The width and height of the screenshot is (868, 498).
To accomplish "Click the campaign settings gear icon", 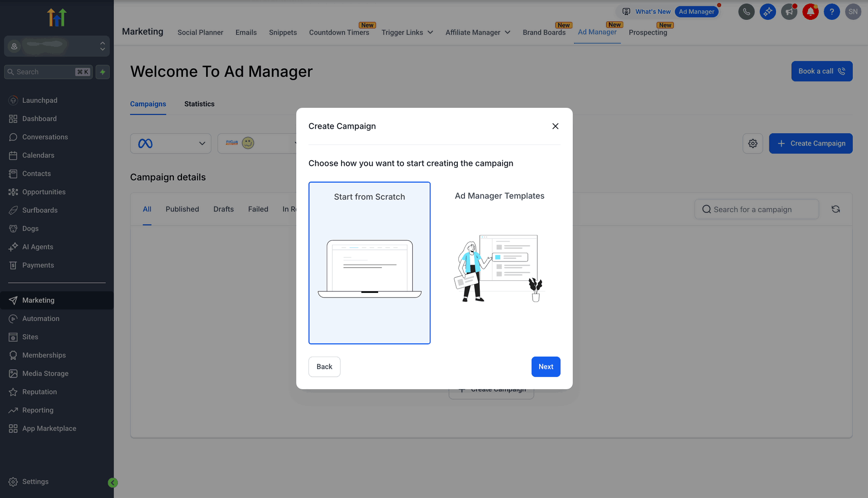I will click(x=753, y=143).
